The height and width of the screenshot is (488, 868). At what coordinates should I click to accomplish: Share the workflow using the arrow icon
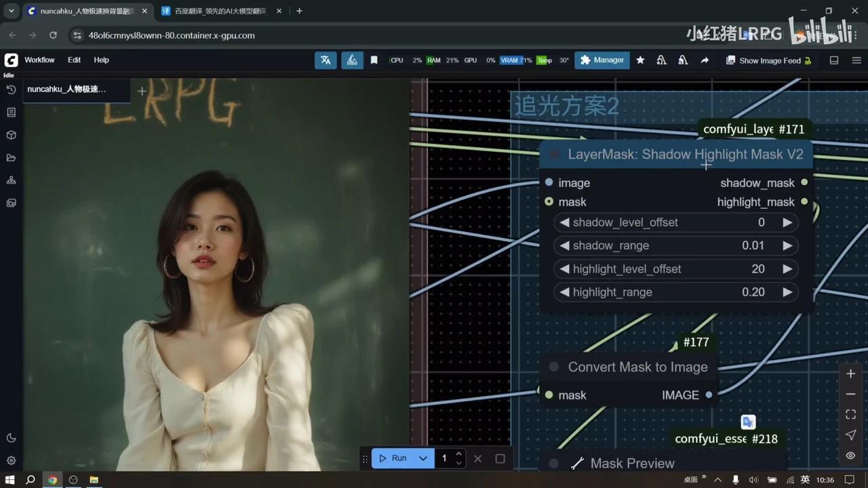point(705,60)
